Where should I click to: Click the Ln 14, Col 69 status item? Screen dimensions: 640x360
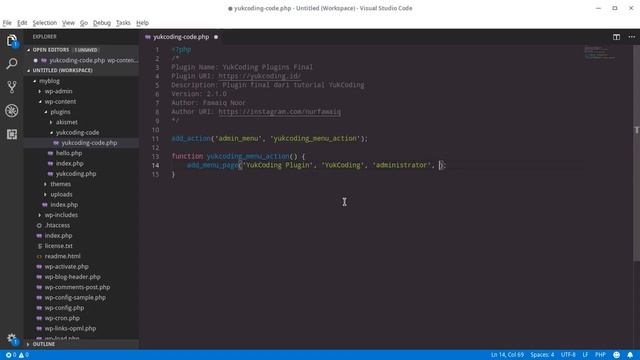pos(507,355)
